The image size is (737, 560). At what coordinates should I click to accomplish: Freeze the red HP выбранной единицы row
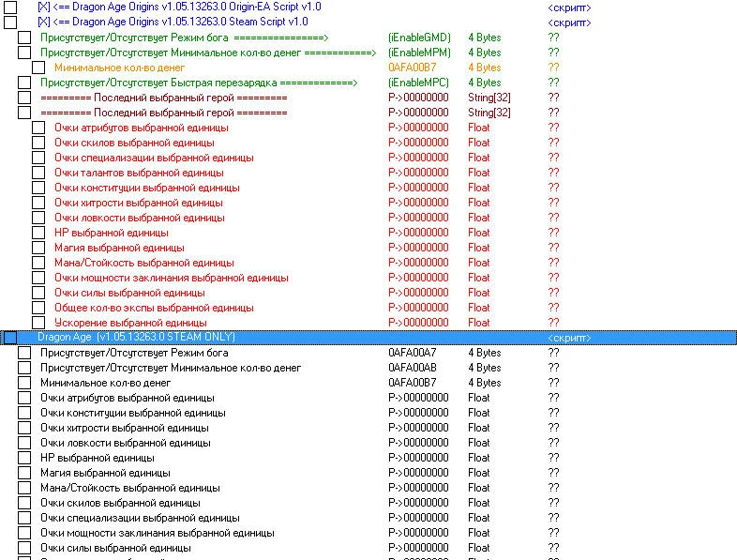(38, 233)
